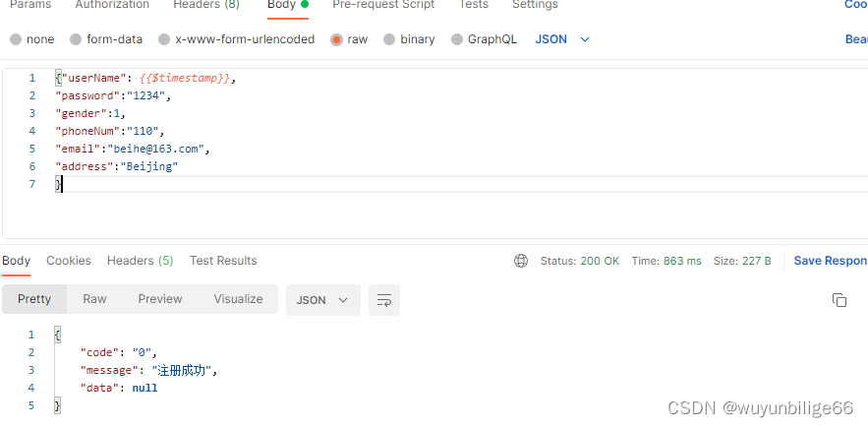Click the {{$timestamp}} variable in the request body
This screenshot has height=427, width=868.
coord(185,78)
